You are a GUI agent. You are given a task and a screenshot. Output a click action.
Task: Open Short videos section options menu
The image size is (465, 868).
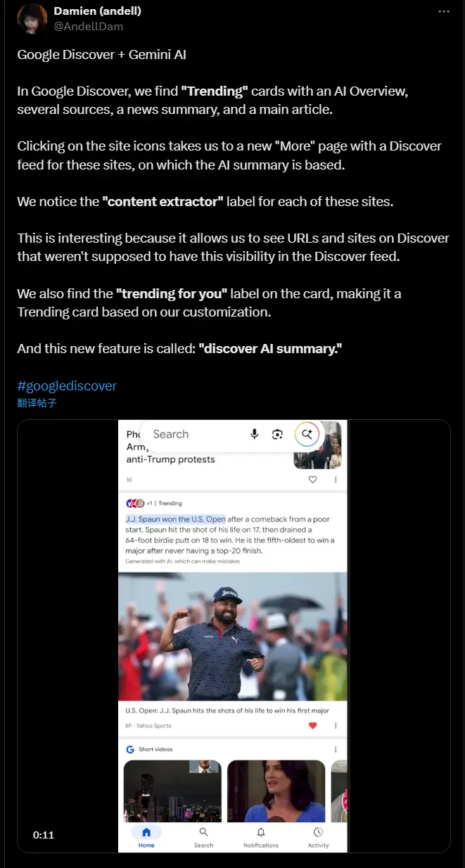[x=336, y=749]
